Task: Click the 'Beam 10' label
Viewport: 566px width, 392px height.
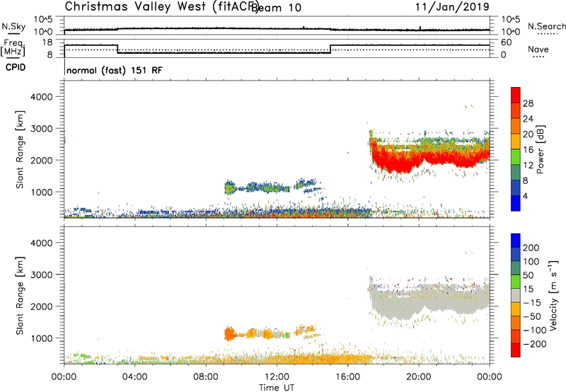Action: coord(276,8)
